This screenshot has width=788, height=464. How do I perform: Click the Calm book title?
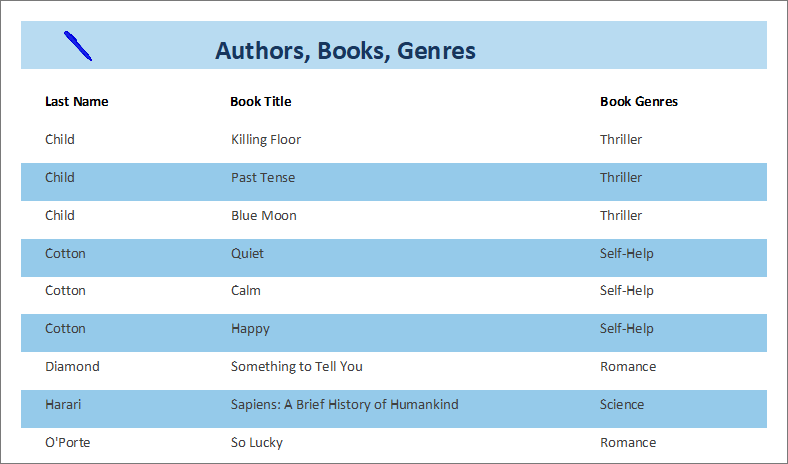pyautogui.click(x=246, y=290)
